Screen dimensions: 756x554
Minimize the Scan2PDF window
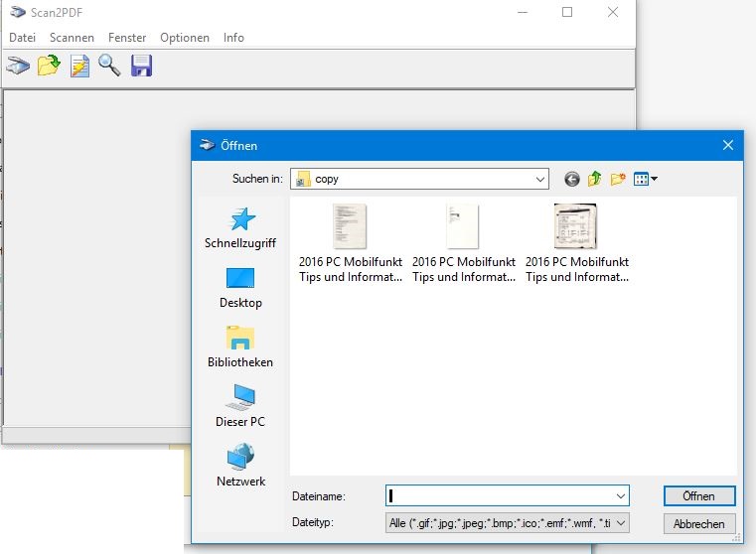click(x=523, y=12)
